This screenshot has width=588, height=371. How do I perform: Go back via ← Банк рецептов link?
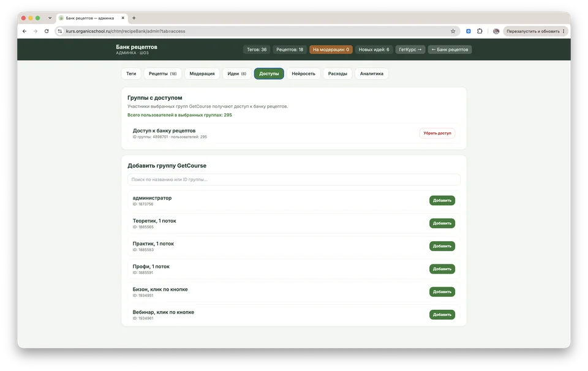pyautogui.click(x=450, y=50)
